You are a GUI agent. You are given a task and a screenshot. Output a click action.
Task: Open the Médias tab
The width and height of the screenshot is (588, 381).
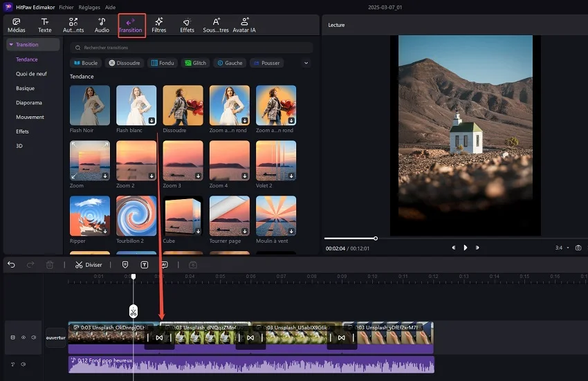tap(16, 26)
